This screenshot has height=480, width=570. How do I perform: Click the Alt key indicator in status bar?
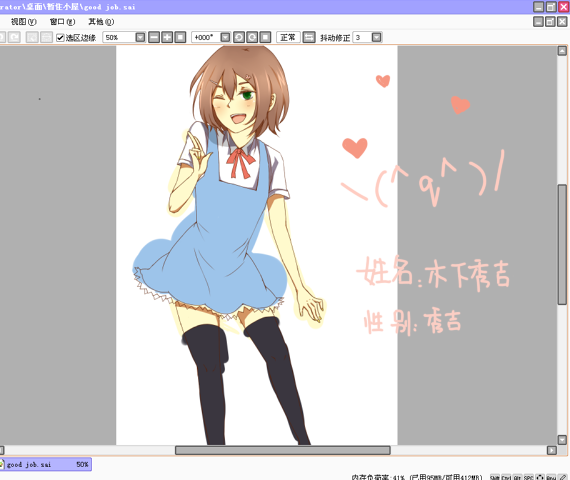point(517,477)
